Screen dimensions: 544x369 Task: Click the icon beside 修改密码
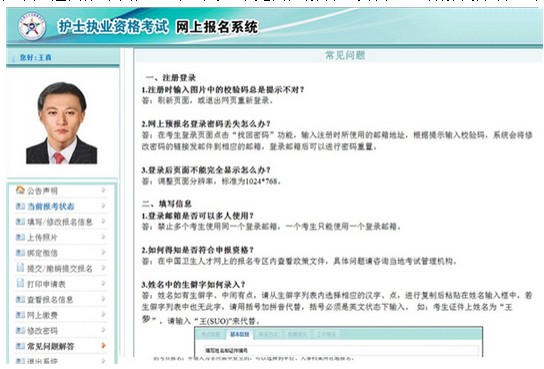tap(20, 331)
